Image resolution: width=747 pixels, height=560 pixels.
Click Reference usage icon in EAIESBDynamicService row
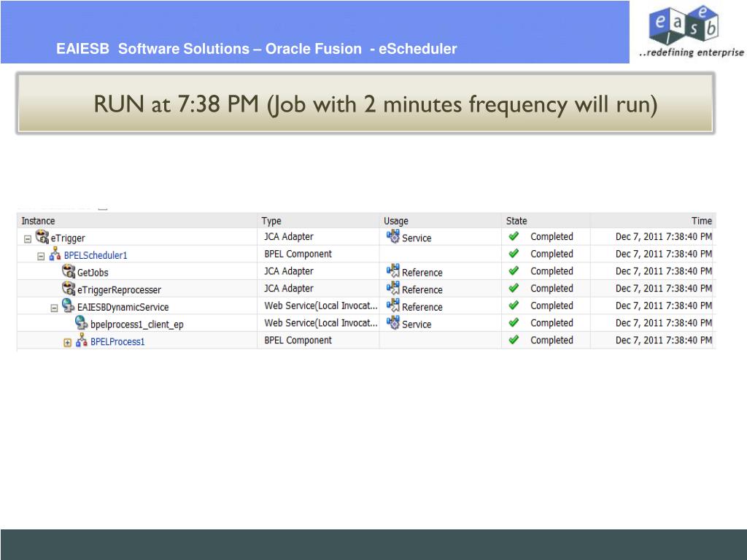(x=393, y=306)
